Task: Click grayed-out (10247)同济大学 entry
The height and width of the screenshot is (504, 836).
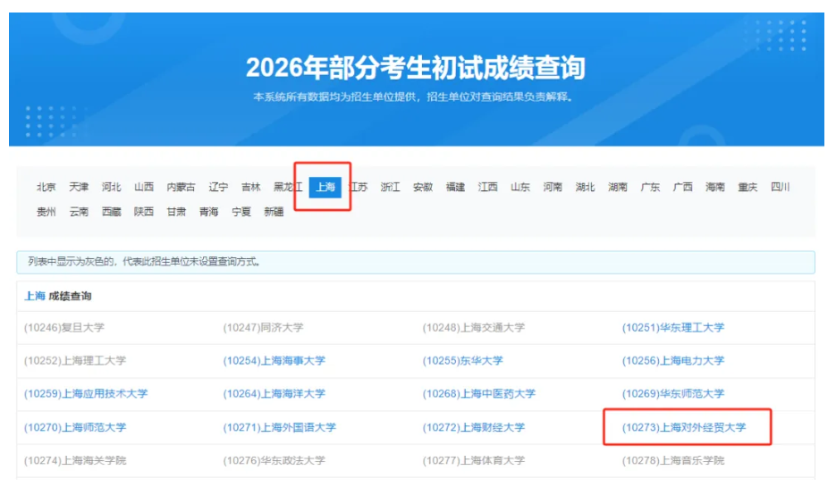Action: tap(264, 328)
